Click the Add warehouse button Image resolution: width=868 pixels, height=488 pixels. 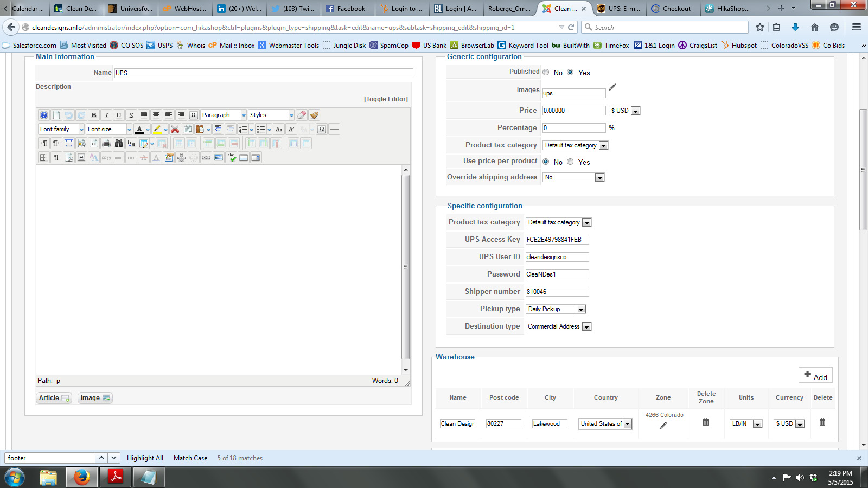pos(815,376)
